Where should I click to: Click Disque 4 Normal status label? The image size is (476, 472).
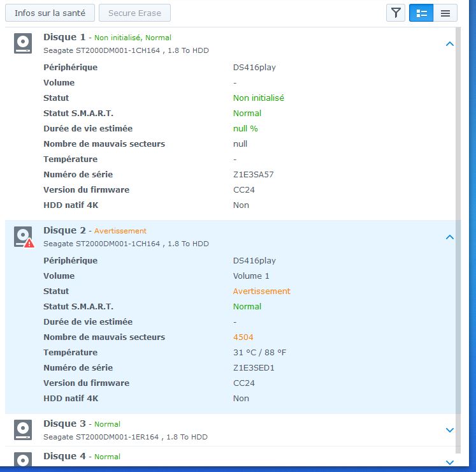tap(107, 457)
